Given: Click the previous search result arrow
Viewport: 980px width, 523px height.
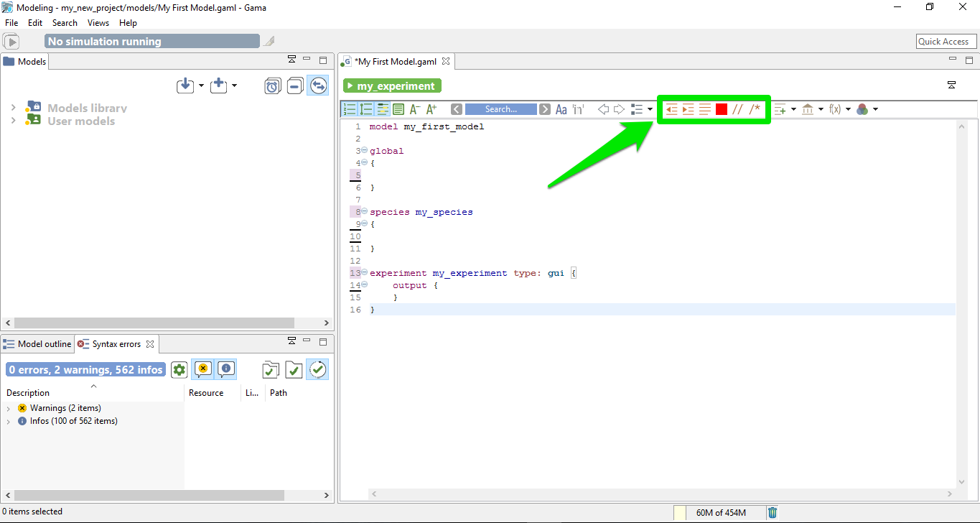Looking at the screenshot, I should pyautogui.click(x=457, y=109).
